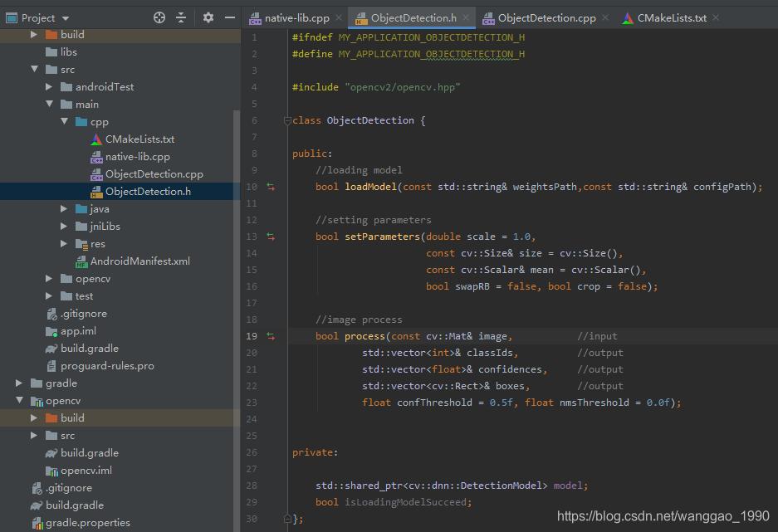Expand the gradle folder

(x=19, y=383)
